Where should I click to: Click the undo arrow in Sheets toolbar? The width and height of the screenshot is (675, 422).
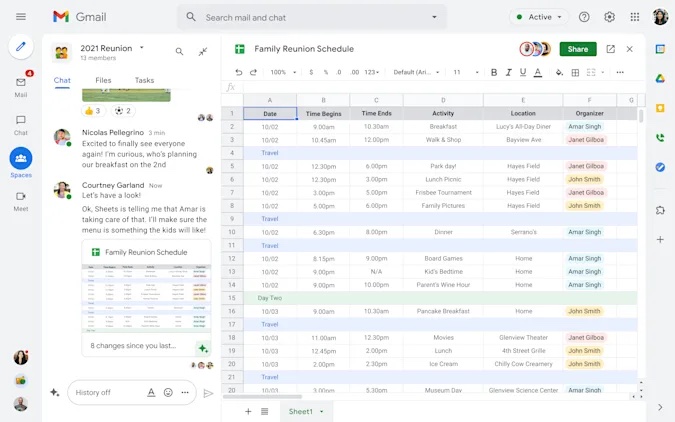(239, 72)
